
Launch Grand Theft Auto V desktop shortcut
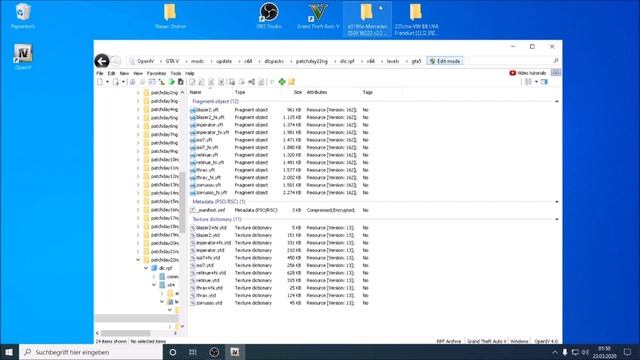pos(318,16)
